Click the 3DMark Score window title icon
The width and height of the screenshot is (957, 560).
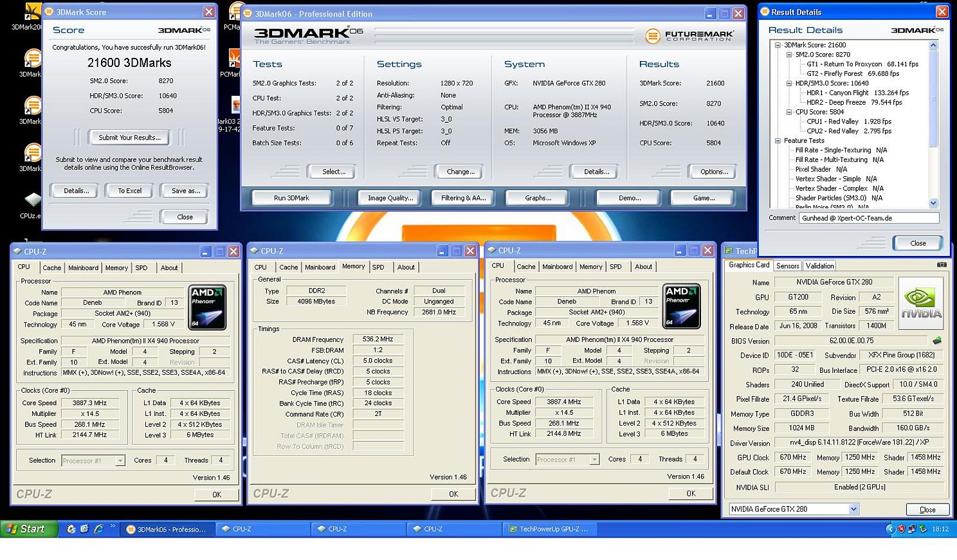50,12
